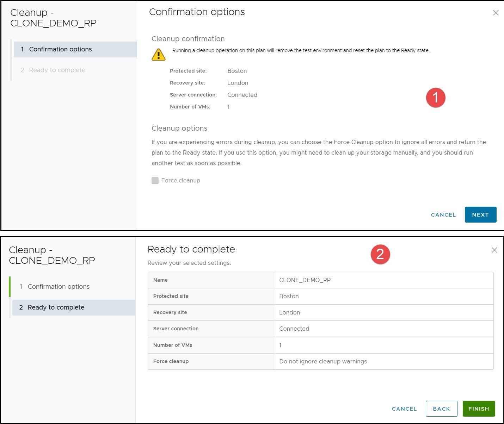Click 'Connected' next to Server connection label
Screen dimensions: 504x424
coord(242,95)
